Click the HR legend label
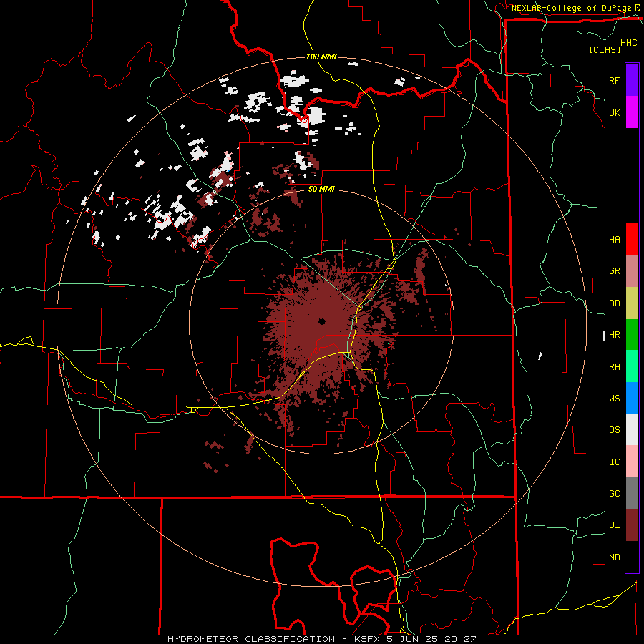644x644 pixels. (x=614, y=335)
